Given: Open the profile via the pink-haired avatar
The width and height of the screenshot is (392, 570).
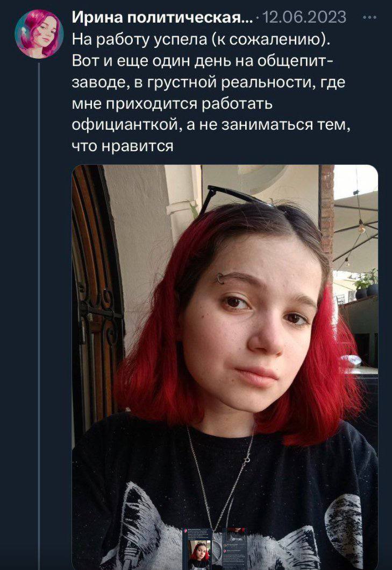Looking at the screenshot, I should (x=39, y=34).
